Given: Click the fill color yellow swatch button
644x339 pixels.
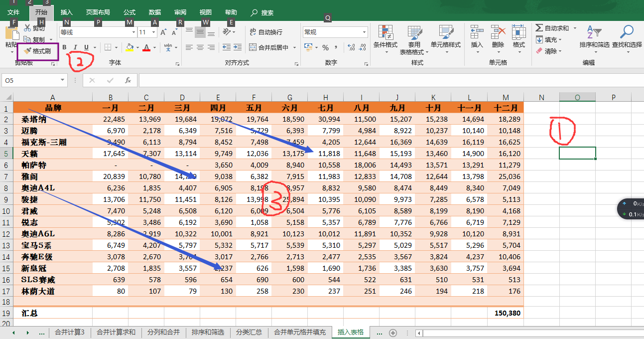Looking at the screenshot, I should 129,47.
